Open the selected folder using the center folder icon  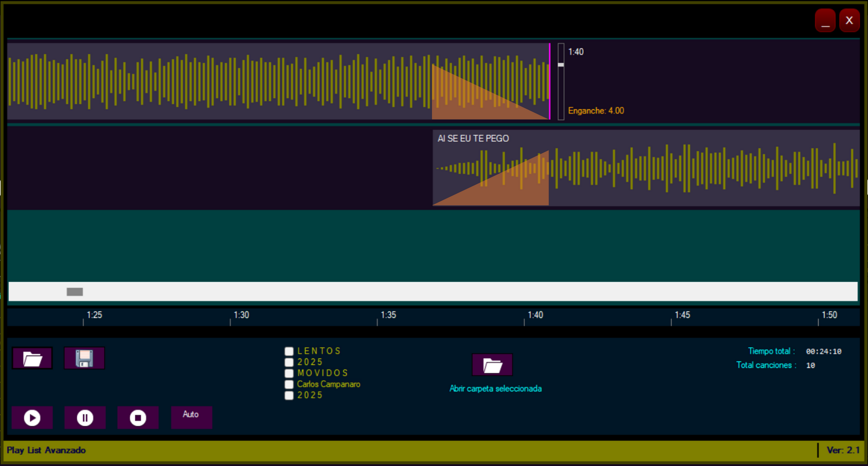point(492,365)
